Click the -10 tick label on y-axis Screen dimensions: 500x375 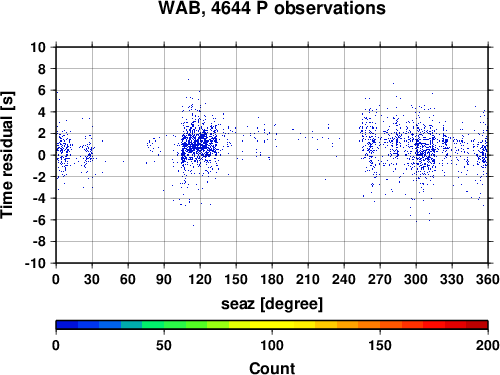(35, 263)
